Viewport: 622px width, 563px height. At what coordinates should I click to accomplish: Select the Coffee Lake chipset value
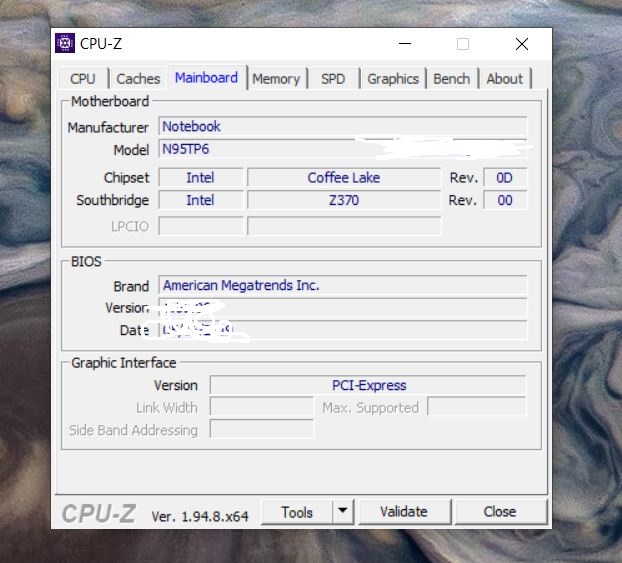point(344,177)
